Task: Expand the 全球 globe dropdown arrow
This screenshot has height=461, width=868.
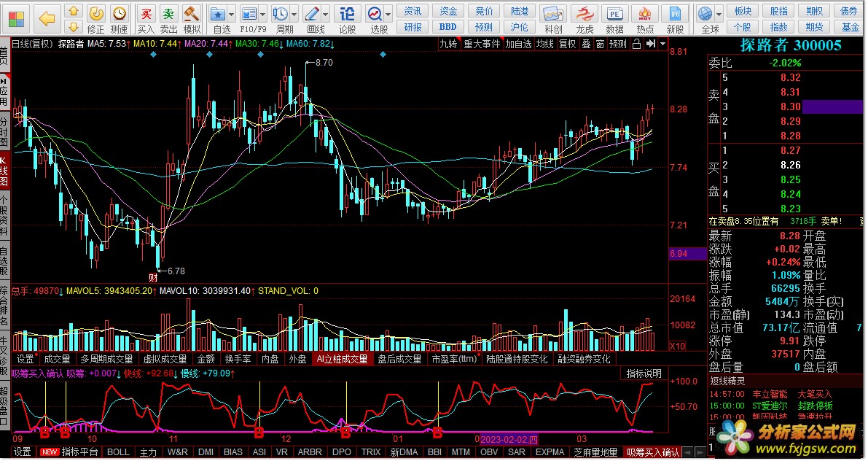Action: (x=719, y=14)
